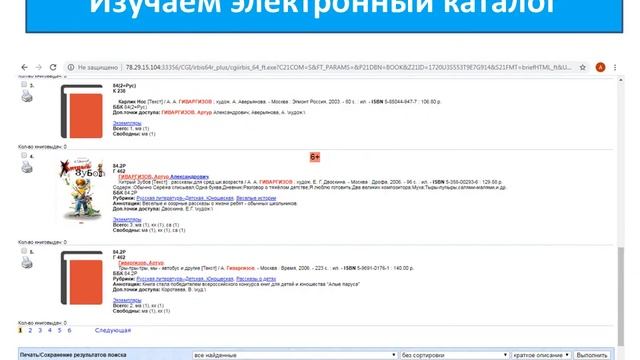Open results page 4
Screen dimensions: 640x360
(x=50, y=330)
